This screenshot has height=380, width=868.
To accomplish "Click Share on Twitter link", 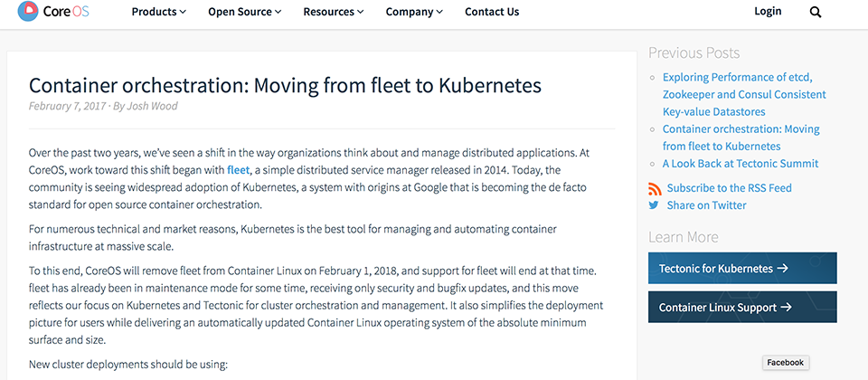I will [x=706, y=205].
